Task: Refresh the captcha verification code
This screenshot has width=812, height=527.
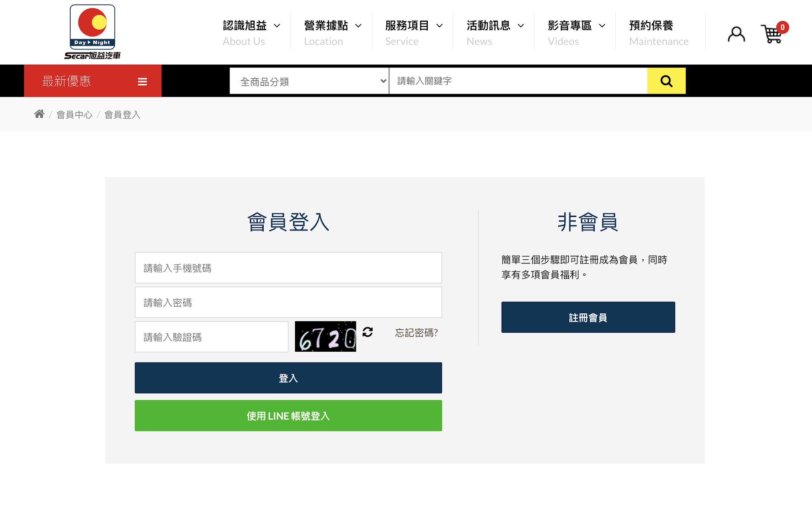Action: 368,332
